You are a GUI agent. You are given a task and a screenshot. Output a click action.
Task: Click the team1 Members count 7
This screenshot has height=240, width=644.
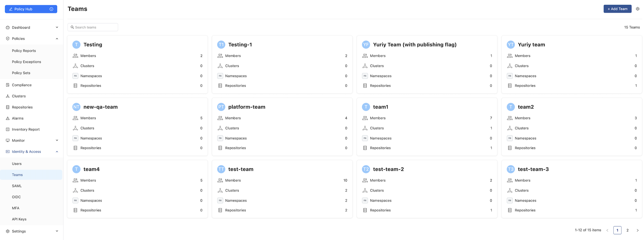tap(491, 118)
